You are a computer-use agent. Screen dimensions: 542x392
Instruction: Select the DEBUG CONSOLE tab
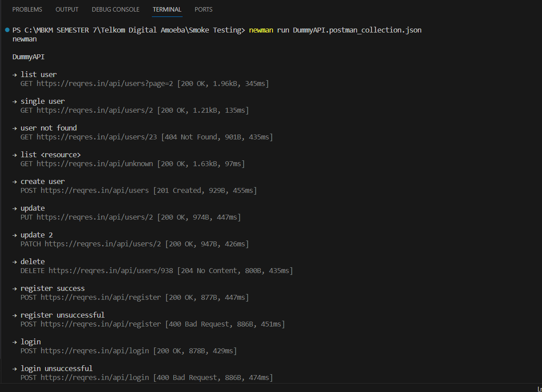pos(115,9)
